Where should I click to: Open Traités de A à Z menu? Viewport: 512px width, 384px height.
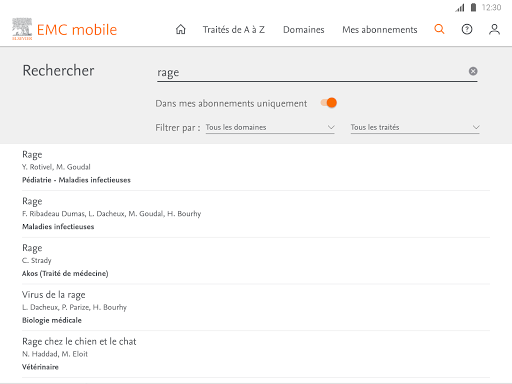[x=234, y=30]
